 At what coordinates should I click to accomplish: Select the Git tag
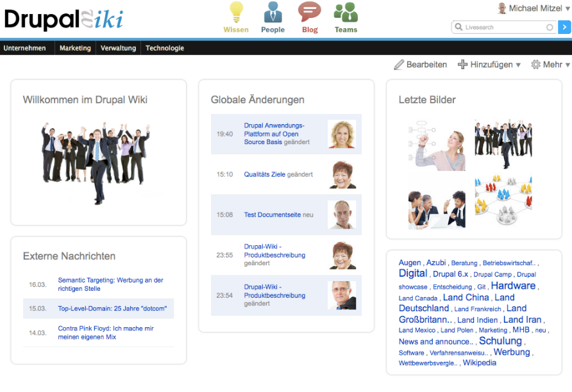point(482,287)
